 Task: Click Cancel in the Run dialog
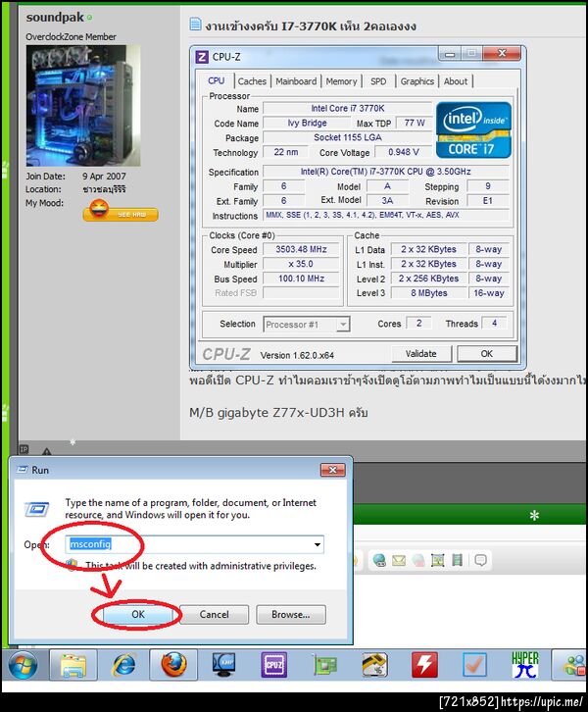click(215, 614)
